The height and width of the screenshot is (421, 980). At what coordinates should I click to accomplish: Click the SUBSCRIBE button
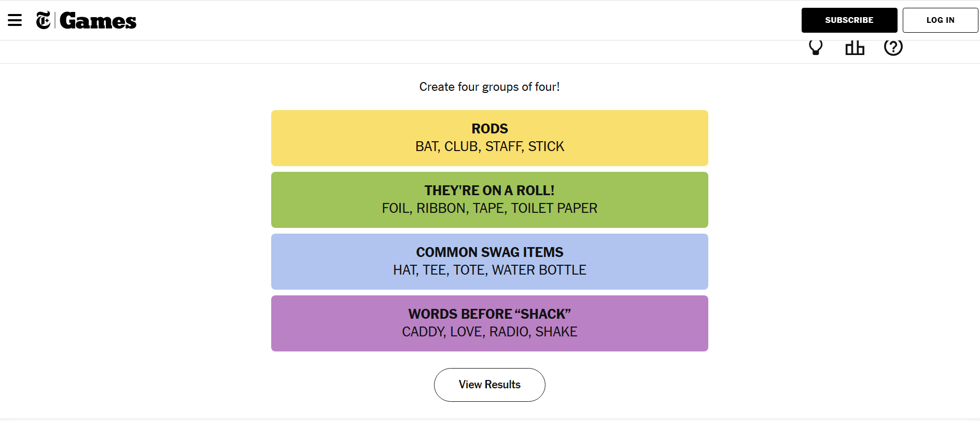point(849,20)
